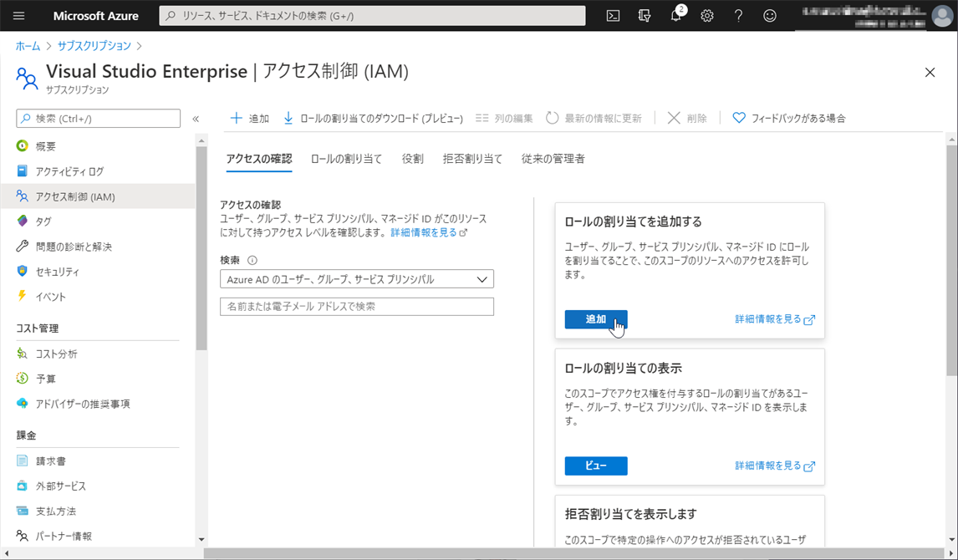Switch to the アクセスの確認 tab
The height and width of the screenshot is (560, 958).
(x=259, y=159)
